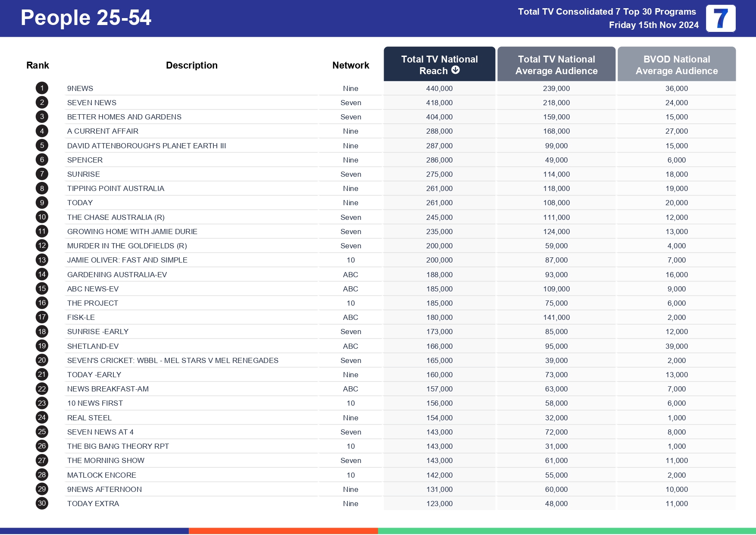Toggle sorting on Total TV National Average Audience column
This screenshot has height=535, width=756.
click(556, 64)
